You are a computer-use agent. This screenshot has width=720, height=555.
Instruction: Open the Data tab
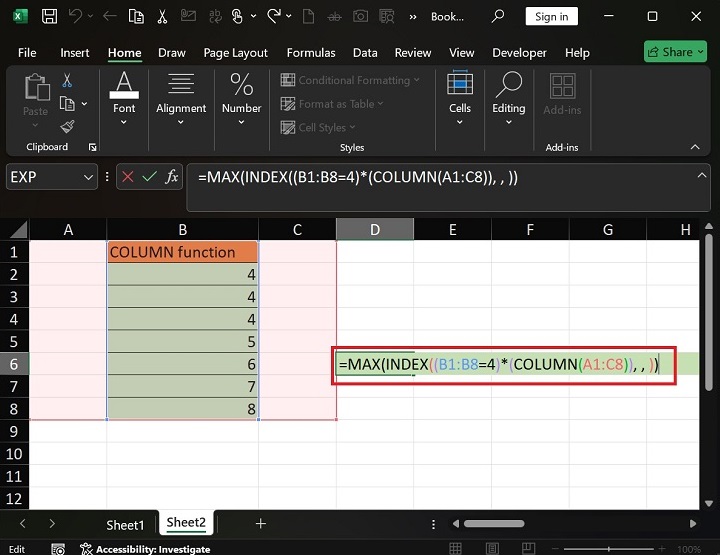(365, 53)
